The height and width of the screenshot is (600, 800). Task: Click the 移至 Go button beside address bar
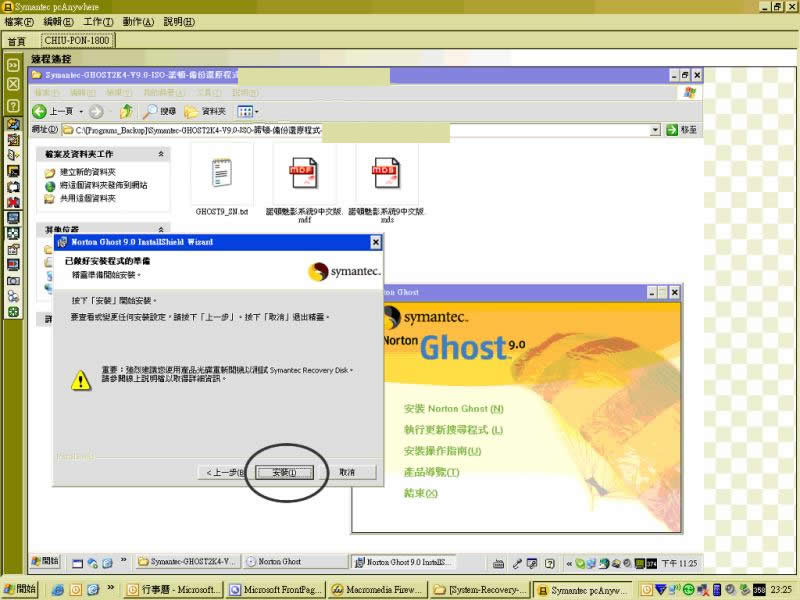click(x=681, y=130)
